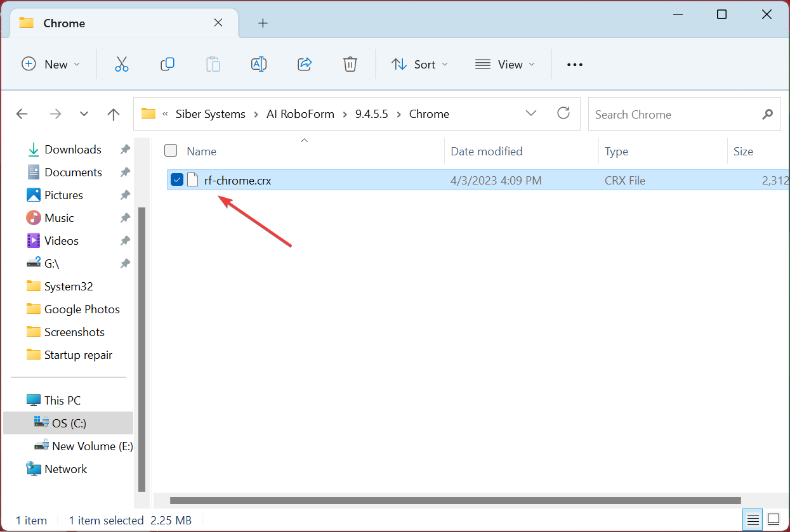Open Music in navigation pane
Screen dimensions: 790x532
[59, 218]
